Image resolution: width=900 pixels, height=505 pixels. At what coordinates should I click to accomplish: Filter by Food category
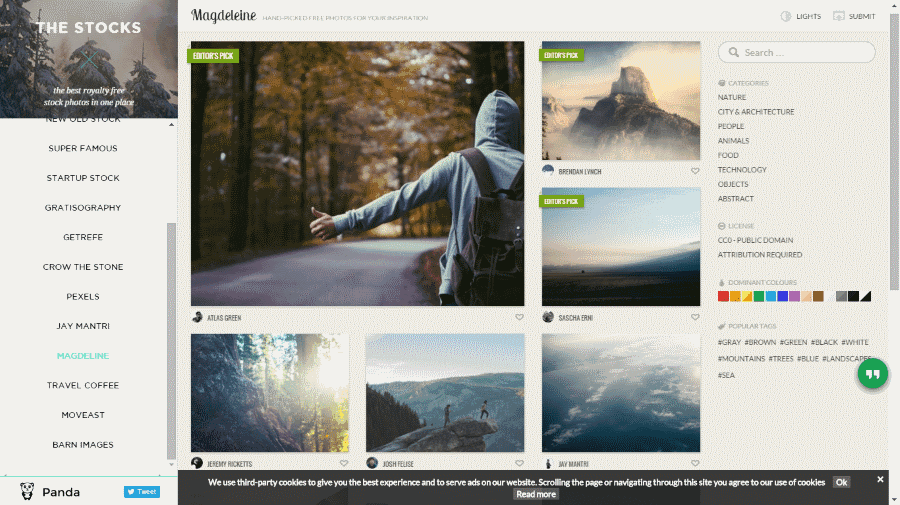point(728,156)
